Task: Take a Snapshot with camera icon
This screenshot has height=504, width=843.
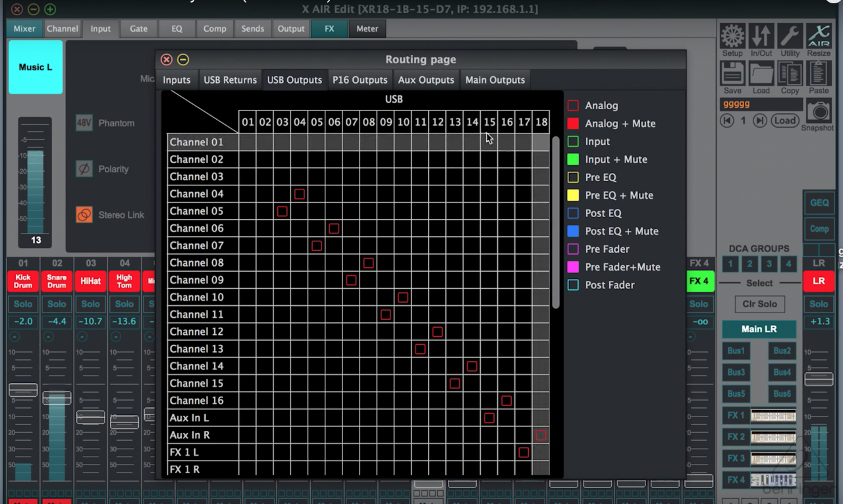Action: (819, 111)
